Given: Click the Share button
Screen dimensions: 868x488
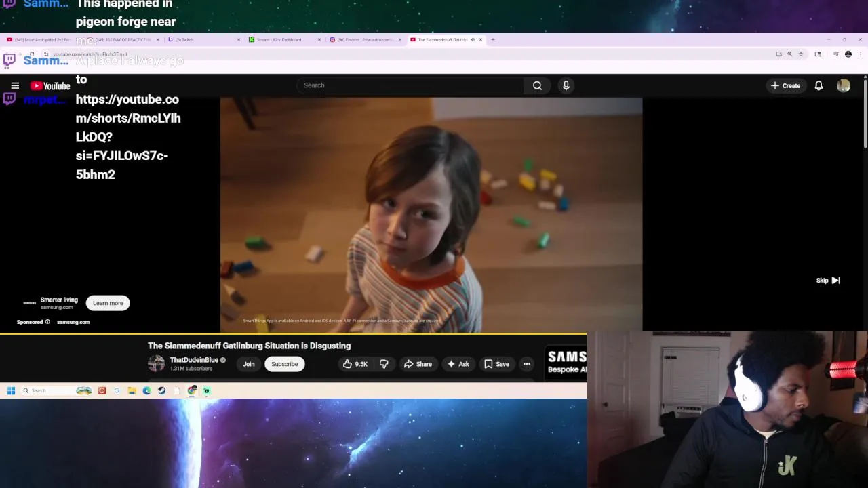Looking at the screenshot, I should (x=418, y=364).
